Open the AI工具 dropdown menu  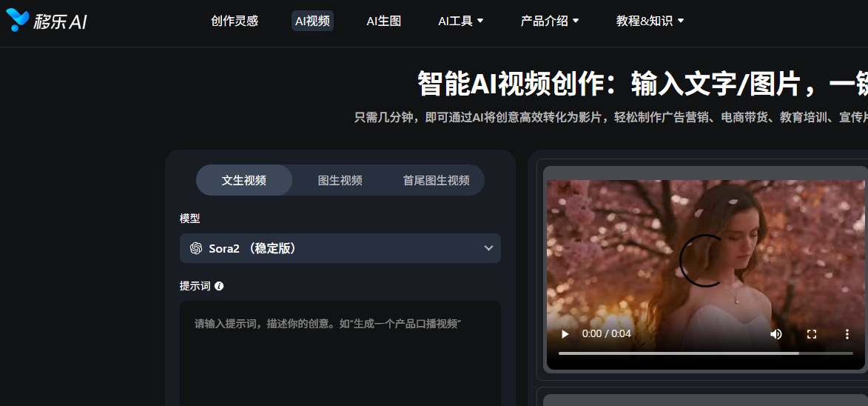click(x=460, y=21)
